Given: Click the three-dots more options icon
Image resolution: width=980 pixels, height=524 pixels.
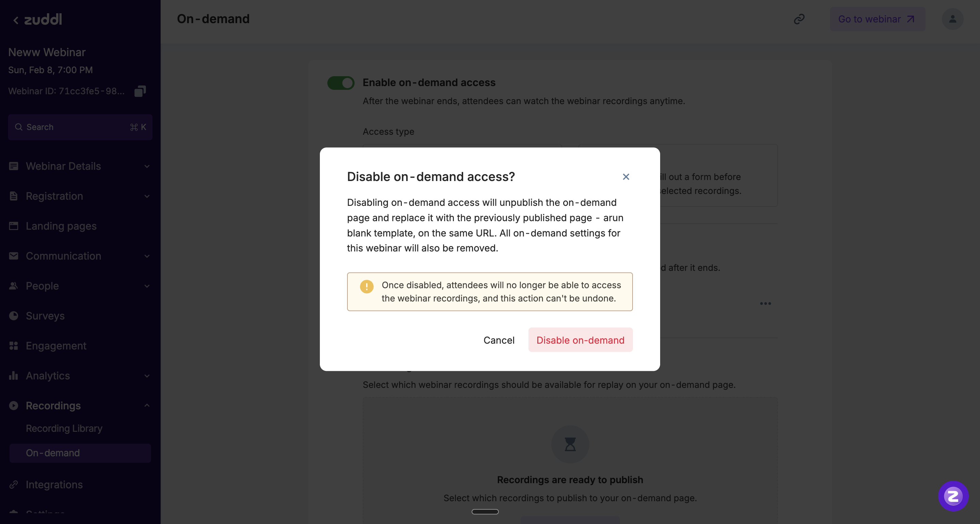Looking at the screenshot, I should (x=765, y=303).
